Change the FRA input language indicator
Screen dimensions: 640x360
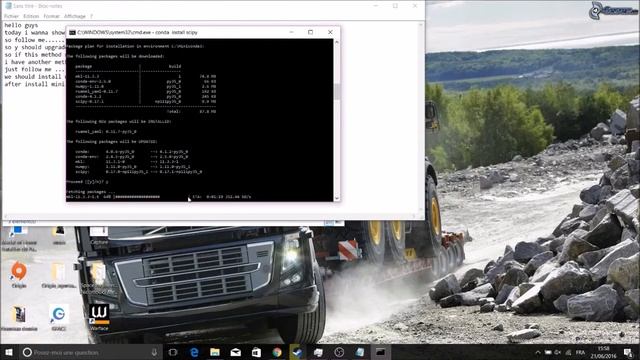[x=580, y=353]
